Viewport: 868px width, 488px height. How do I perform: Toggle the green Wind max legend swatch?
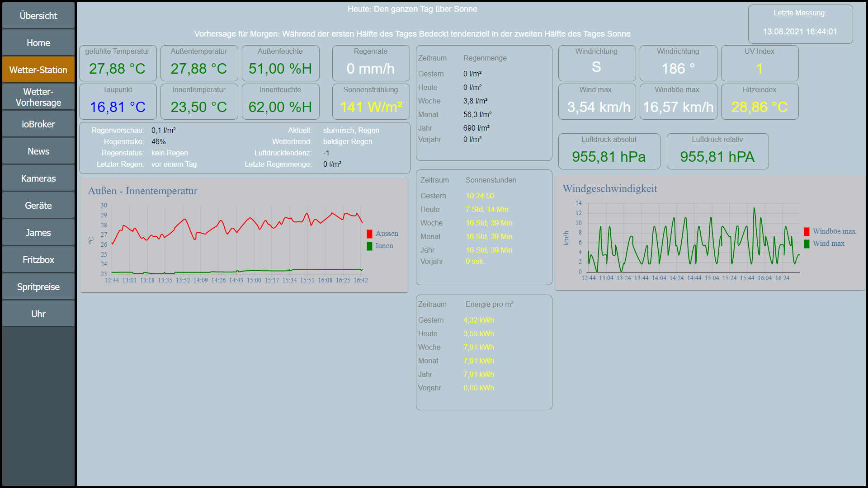coord(807,244)
